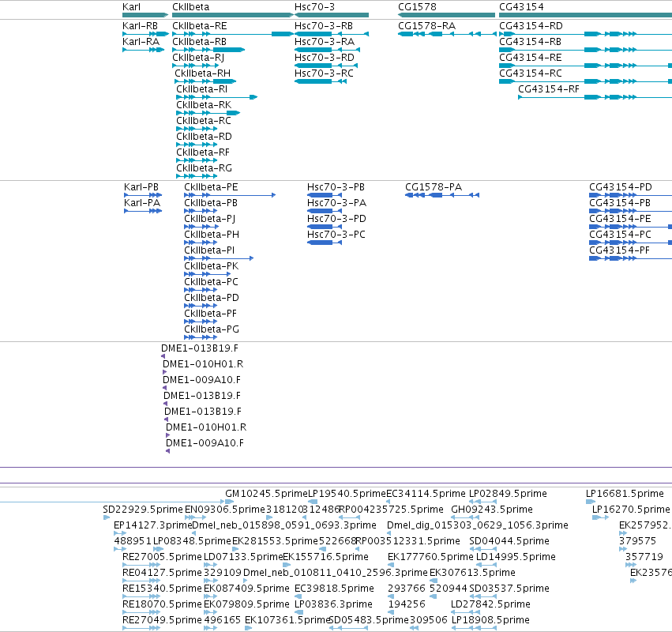Select the CG43154 gene label
Screen dimensions: 672x632
[521, 7]
